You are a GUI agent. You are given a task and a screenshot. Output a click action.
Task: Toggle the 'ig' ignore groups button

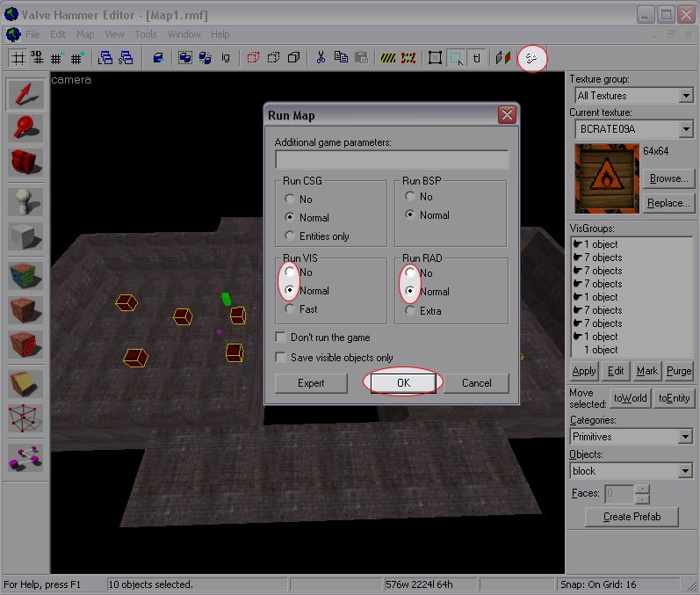pyautogui.click(x=226, y=58)
